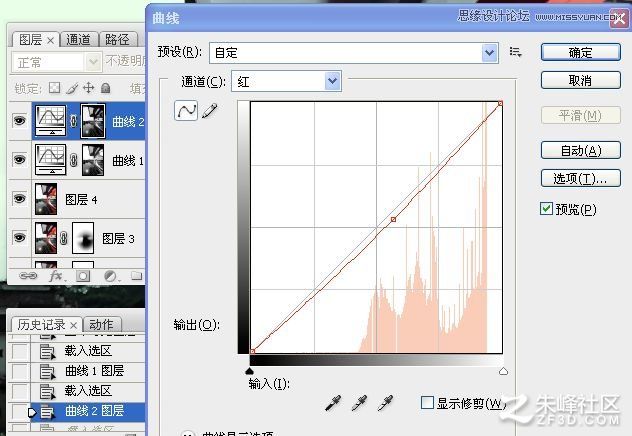Switch to the 通道 tab

(x=79, y=39)
